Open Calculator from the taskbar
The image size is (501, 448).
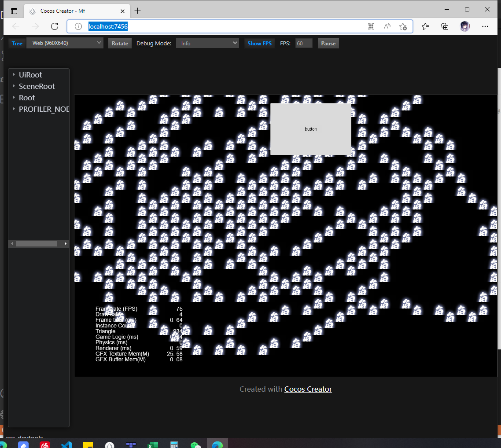(174, 444)
